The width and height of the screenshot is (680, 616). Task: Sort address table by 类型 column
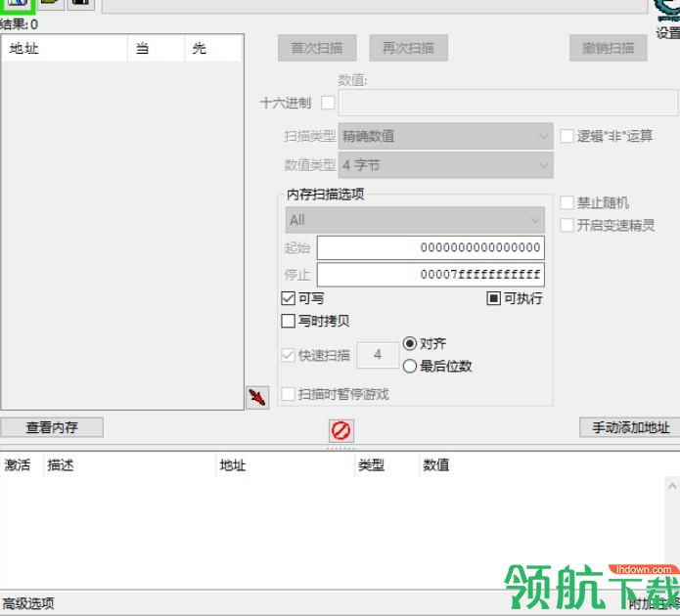pyautogui.click(x=386, y=465)
